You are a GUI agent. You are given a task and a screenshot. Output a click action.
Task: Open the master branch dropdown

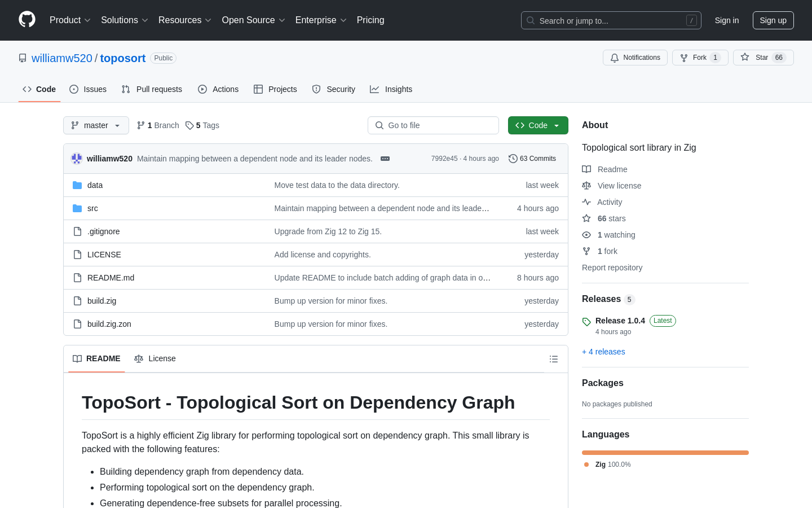pos(96,125)
